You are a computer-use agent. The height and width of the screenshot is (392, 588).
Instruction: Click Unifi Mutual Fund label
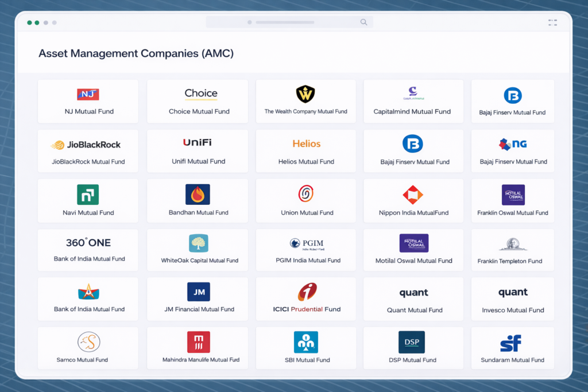[x=199, y=161]
